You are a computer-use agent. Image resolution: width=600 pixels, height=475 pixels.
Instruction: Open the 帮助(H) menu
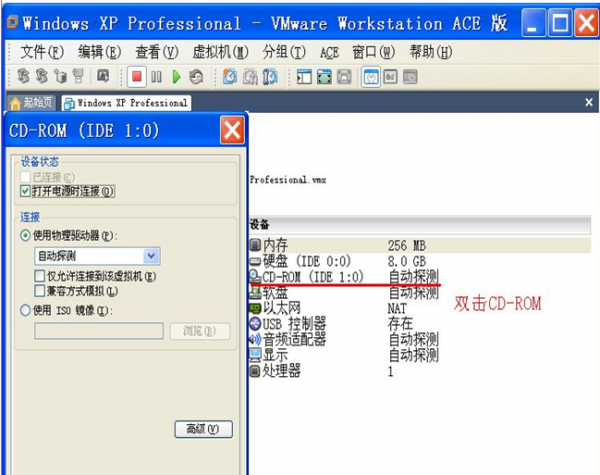[431, 52]
